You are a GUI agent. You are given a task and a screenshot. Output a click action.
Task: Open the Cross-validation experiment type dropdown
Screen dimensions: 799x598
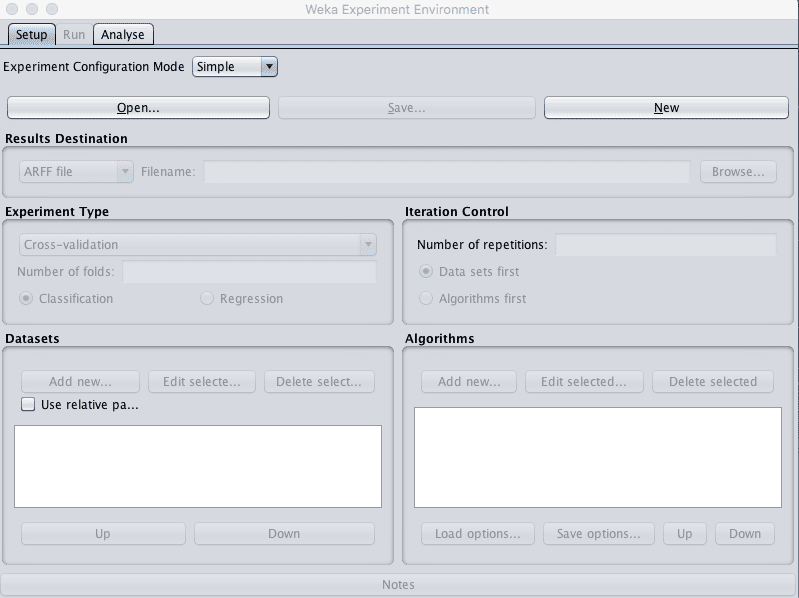[198, 244]
